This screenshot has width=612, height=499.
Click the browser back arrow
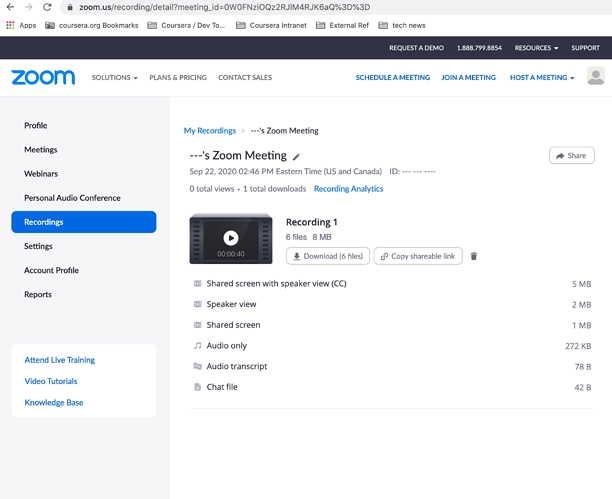point(11,7)
